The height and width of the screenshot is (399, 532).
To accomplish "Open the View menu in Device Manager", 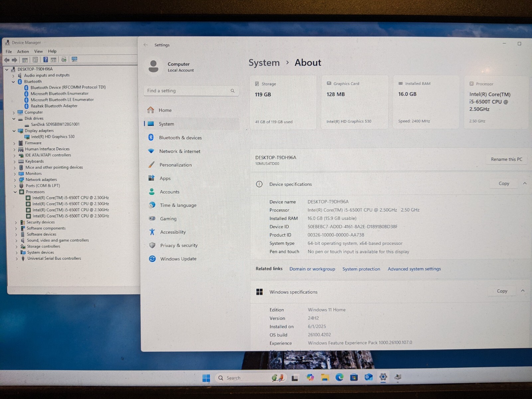I will (x=38, y=51).
